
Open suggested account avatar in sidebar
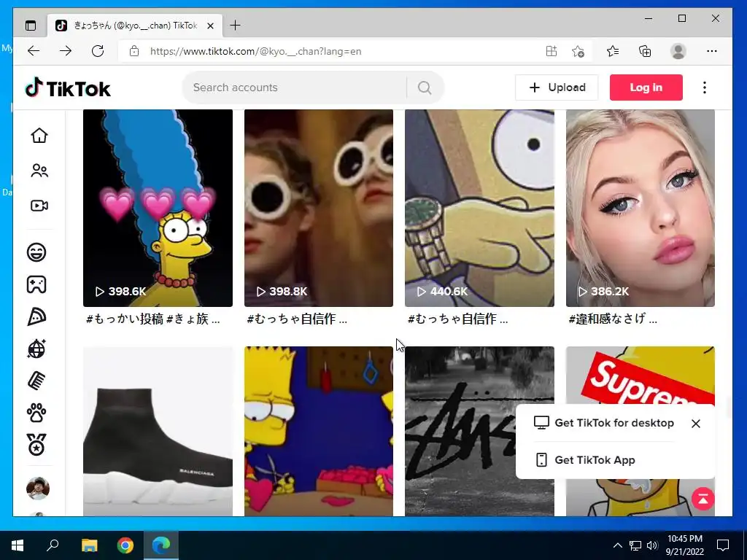(x=38, y=488)
